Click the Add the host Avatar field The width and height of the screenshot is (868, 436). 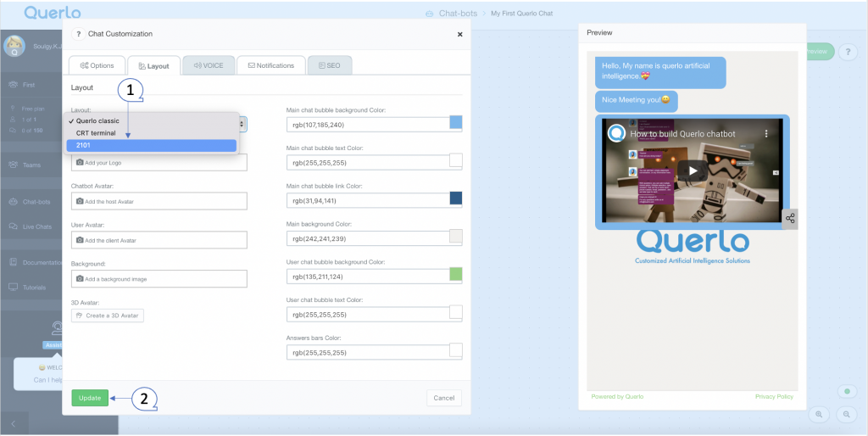coord(159,201)
